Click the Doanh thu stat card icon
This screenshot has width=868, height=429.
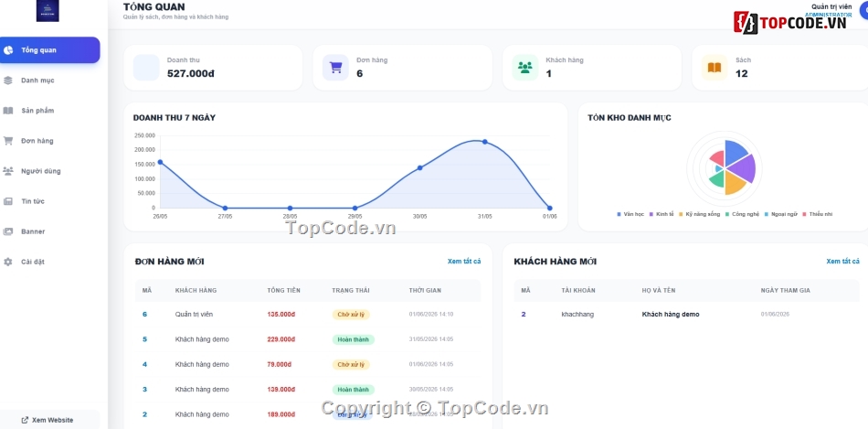(146, 68)
